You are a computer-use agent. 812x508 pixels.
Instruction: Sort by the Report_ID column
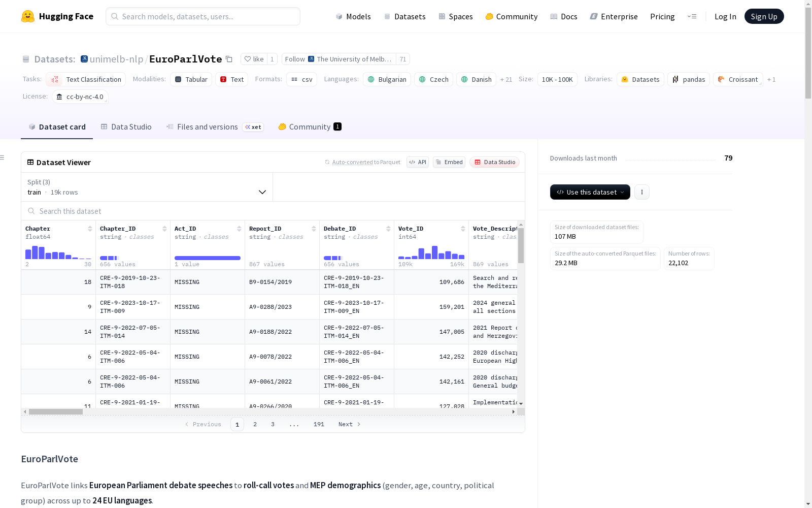point(314,229)
